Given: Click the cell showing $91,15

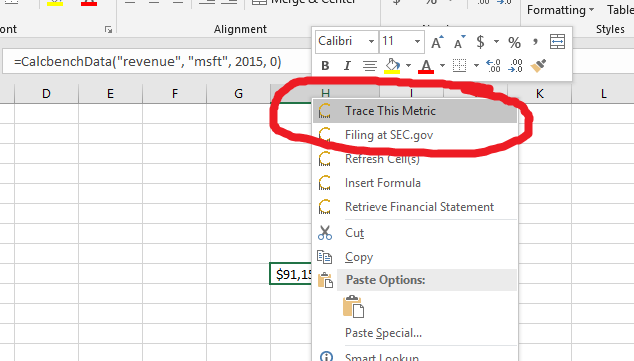Looking at the screenshot, I should pos(291,274).
